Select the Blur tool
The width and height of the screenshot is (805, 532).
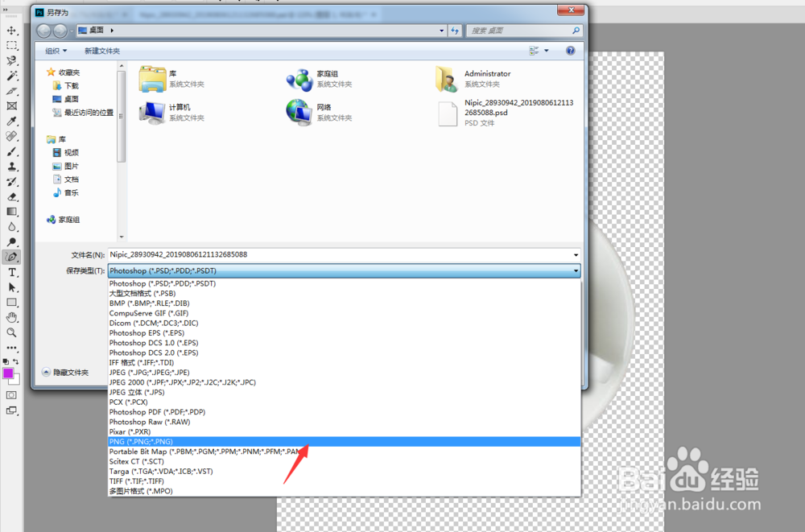11,227
